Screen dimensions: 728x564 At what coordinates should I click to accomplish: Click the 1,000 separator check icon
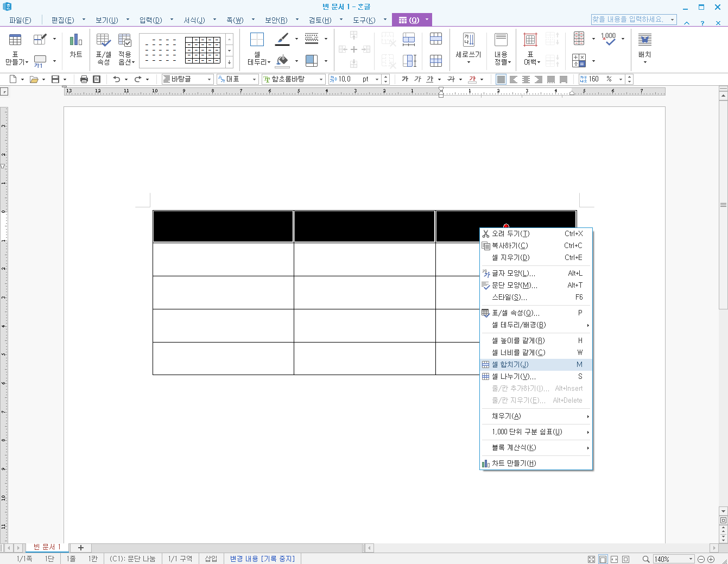point(609,39)
